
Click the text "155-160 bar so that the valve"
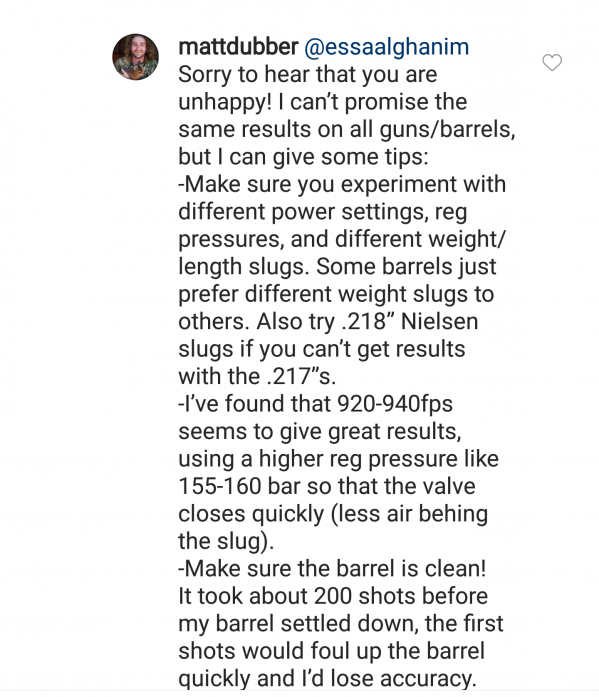pos(327,486)
